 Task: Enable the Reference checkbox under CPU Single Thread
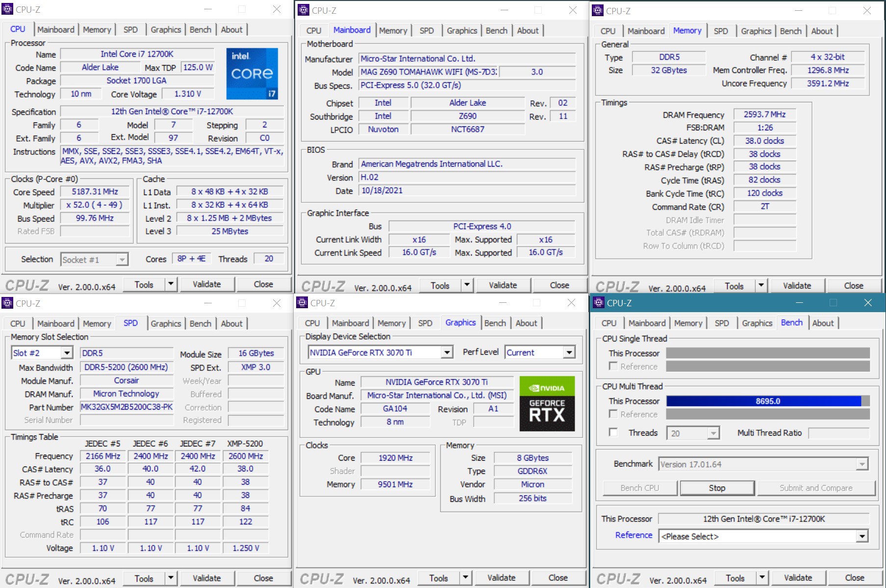(613, 366)
